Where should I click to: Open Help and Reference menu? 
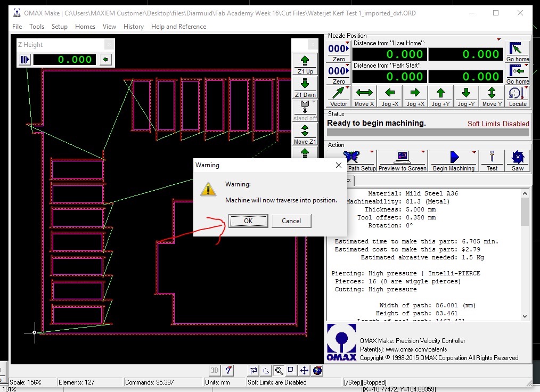pyautogui.click(x=178, y=27)
